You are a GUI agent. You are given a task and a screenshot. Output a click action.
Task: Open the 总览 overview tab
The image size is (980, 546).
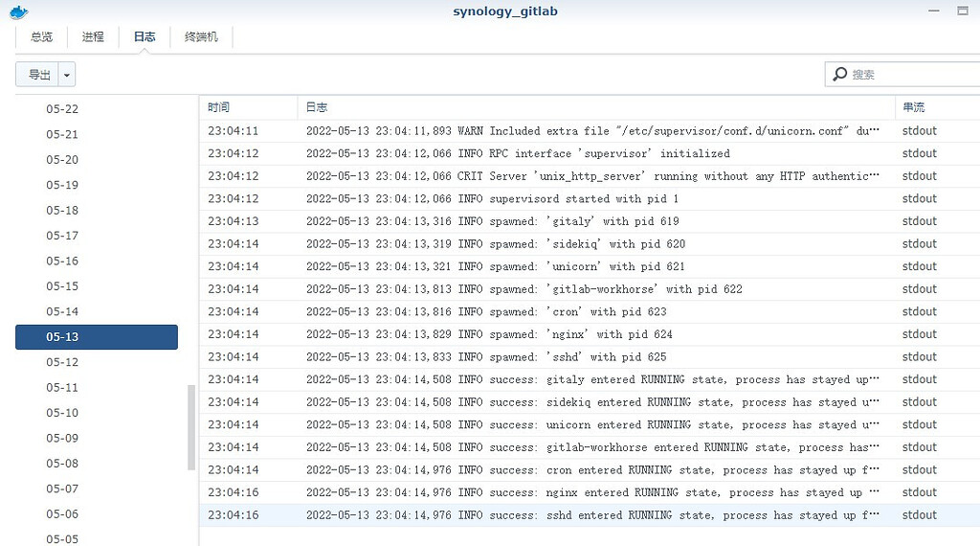click(x=41, y=37)
